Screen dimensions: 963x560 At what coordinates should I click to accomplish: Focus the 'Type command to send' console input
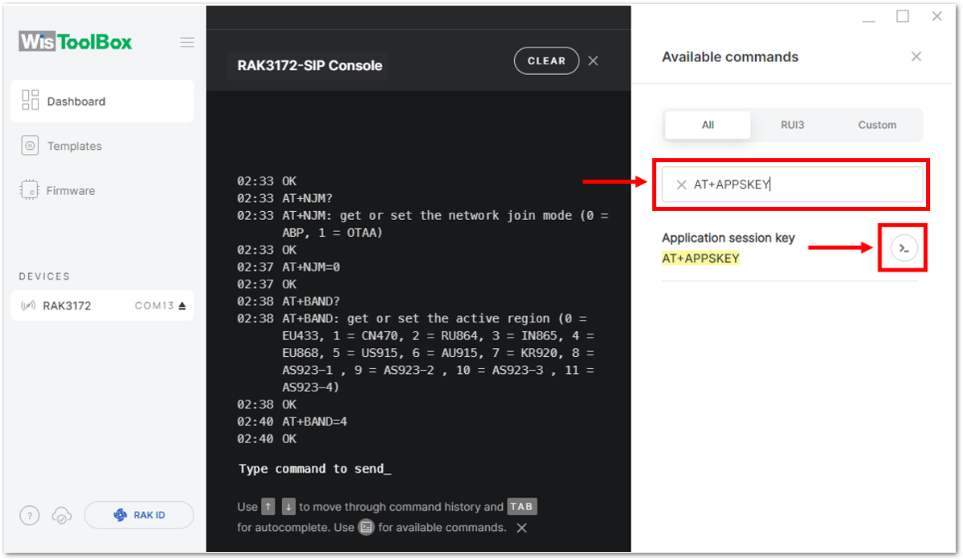click(314, 469)
